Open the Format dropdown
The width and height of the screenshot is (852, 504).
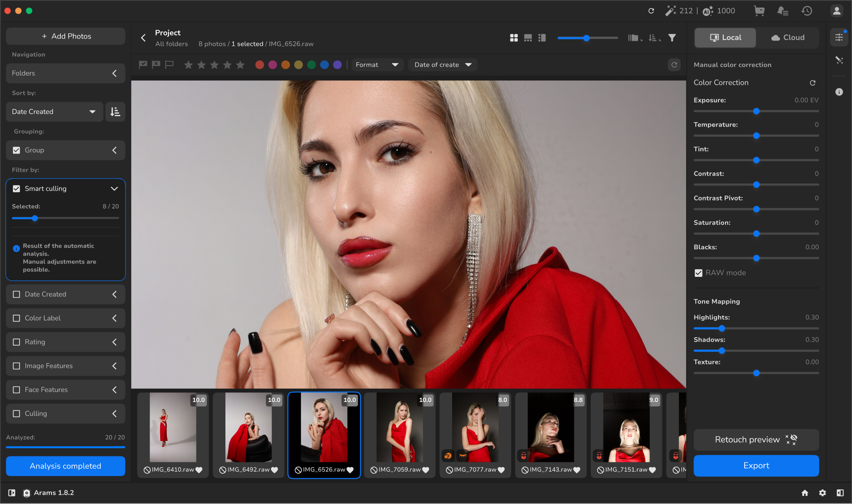tap(377, 65)
